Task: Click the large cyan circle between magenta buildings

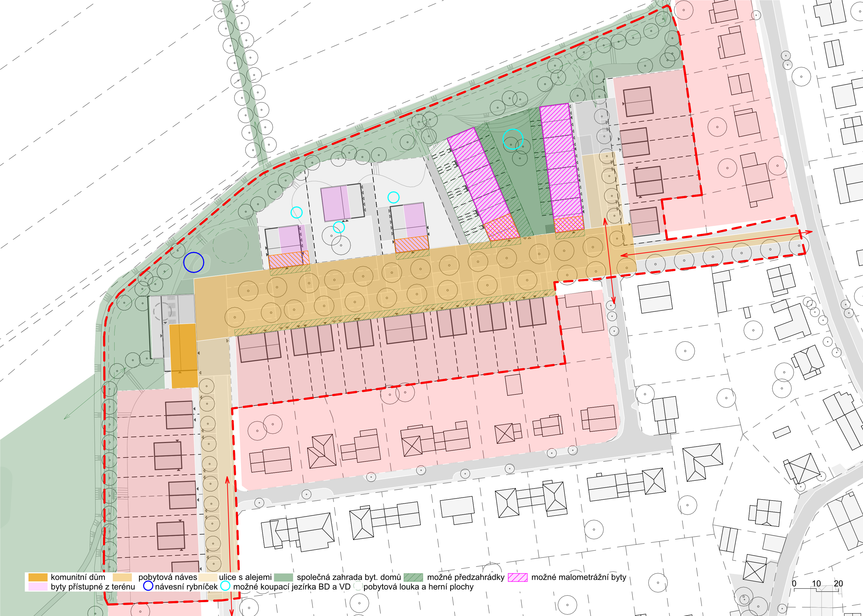Action: tap(513, 139)
